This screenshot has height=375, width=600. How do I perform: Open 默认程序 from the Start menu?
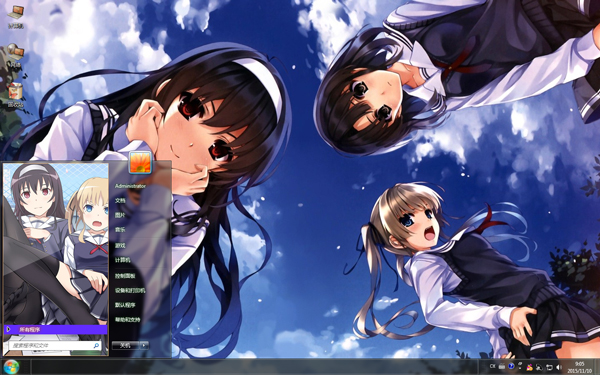[x=125, y=305]
